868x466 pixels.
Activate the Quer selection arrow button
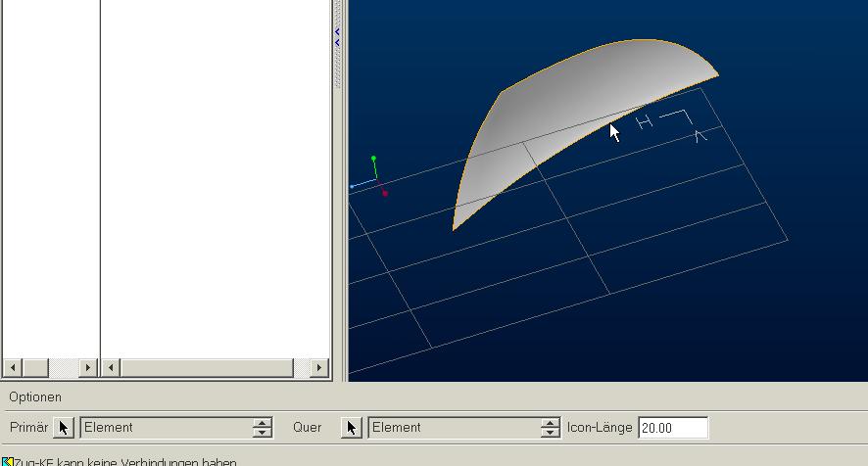(352, 428)
